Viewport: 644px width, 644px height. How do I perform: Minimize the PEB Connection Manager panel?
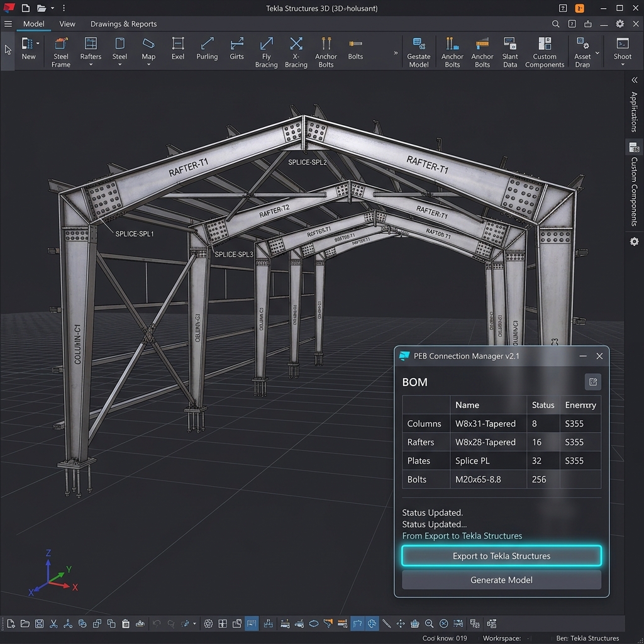[x=583, y=356]
